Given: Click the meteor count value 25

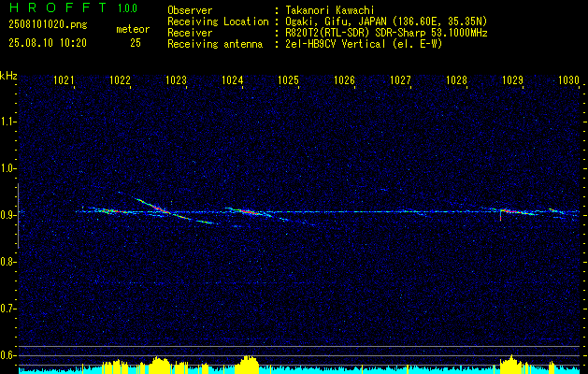Looking at the screenshot, I should [x=136, y=43].
